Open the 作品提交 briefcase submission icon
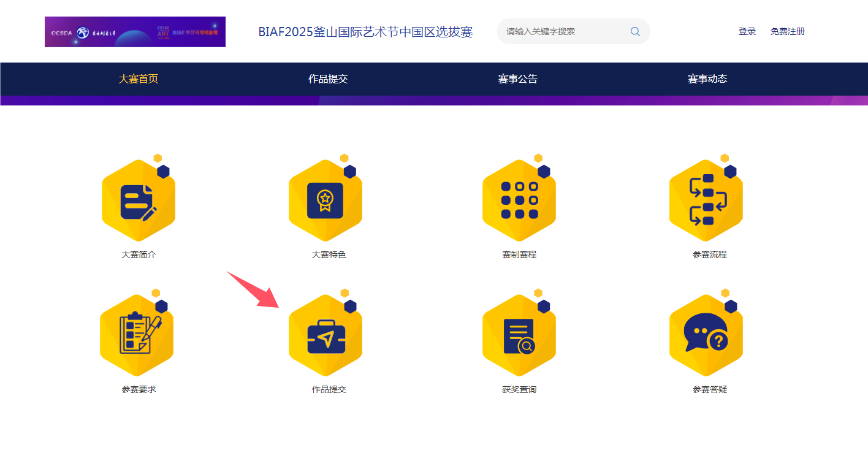 click(325, 334)
